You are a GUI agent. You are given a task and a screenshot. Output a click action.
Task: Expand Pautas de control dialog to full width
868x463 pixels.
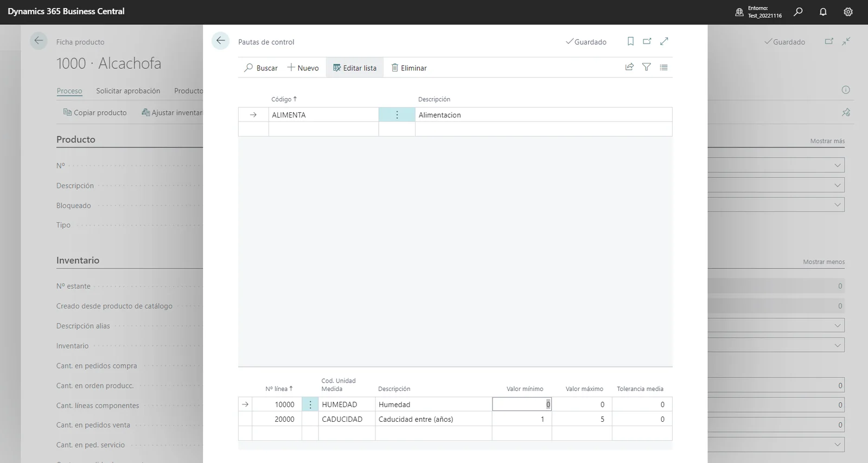click(x=664, y=41)
